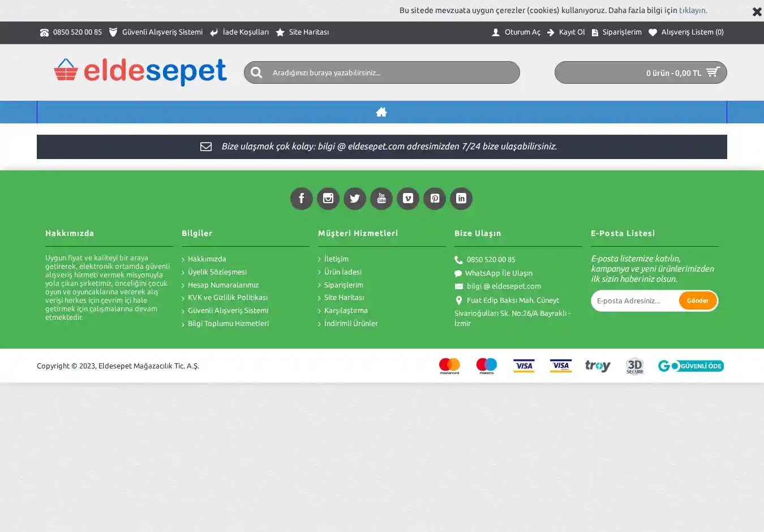
Task: Select Kayıt Ol in top bar
Action: pyautogui.click(x=566, y=32)
